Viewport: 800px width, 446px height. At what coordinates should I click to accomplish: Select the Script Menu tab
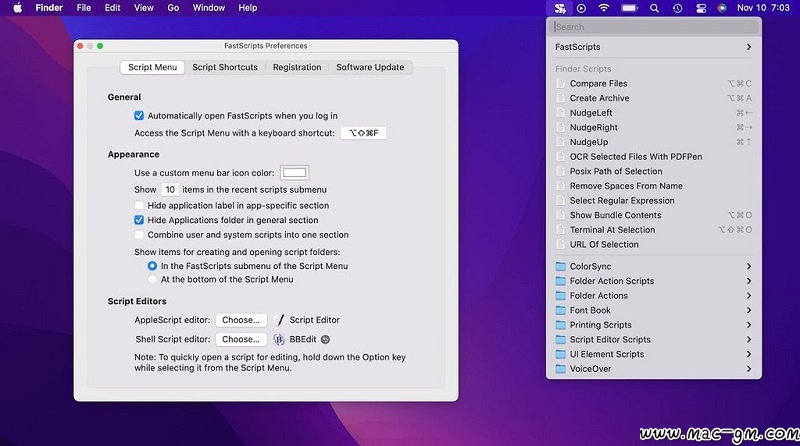tap(153, 67)
